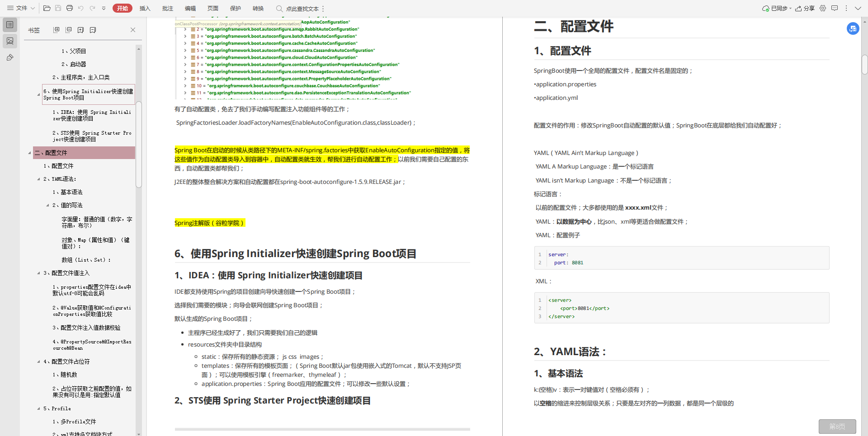868x436 pixels.
Task: Collapse the 2、YAML语法 bookmark node
Action: coord(38,179)
